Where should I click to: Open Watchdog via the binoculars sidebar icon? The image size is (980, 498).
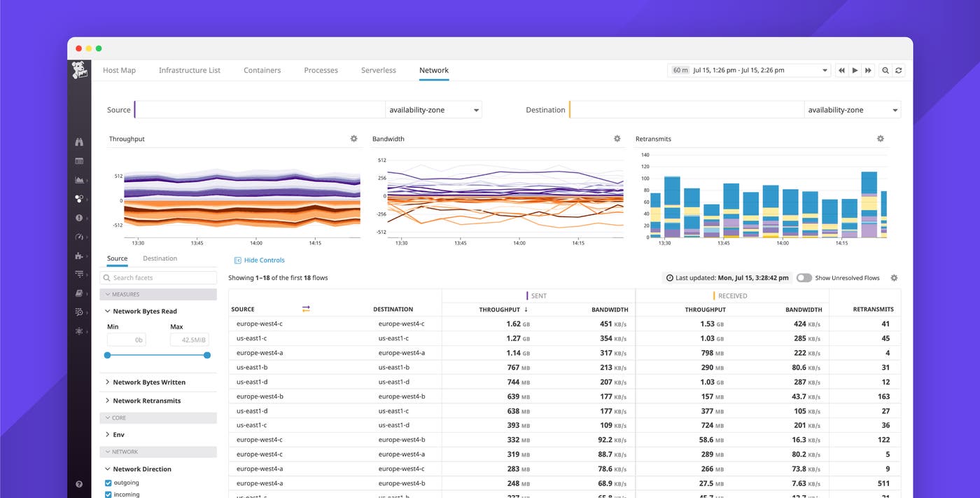point(79,141)
